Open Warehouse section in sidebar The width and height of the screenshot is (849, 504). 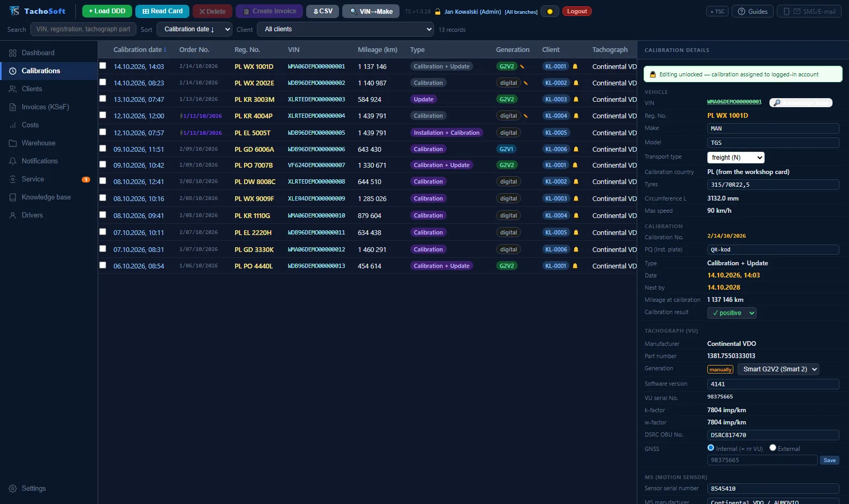pyautogui.click(x=49, y=143)
